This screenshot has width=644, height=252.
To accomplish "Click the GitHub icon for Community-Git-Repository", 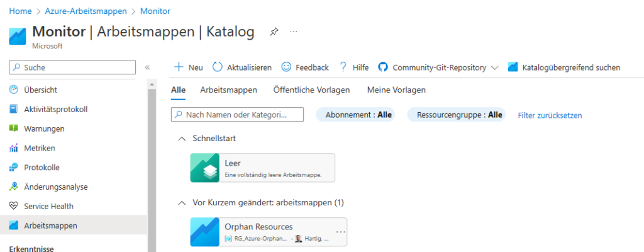I will [x=383, y=67].
